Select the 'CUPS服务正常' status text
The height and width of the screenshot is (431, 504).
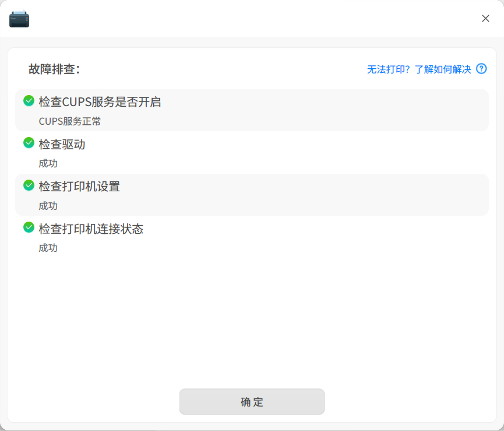click(x=70, y=121)
